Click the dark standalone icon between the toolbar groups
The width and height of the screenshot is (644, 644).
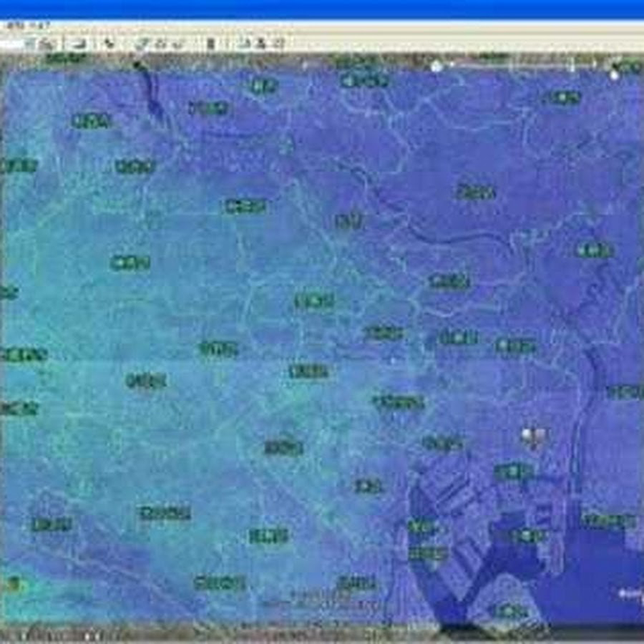point(211,43)
